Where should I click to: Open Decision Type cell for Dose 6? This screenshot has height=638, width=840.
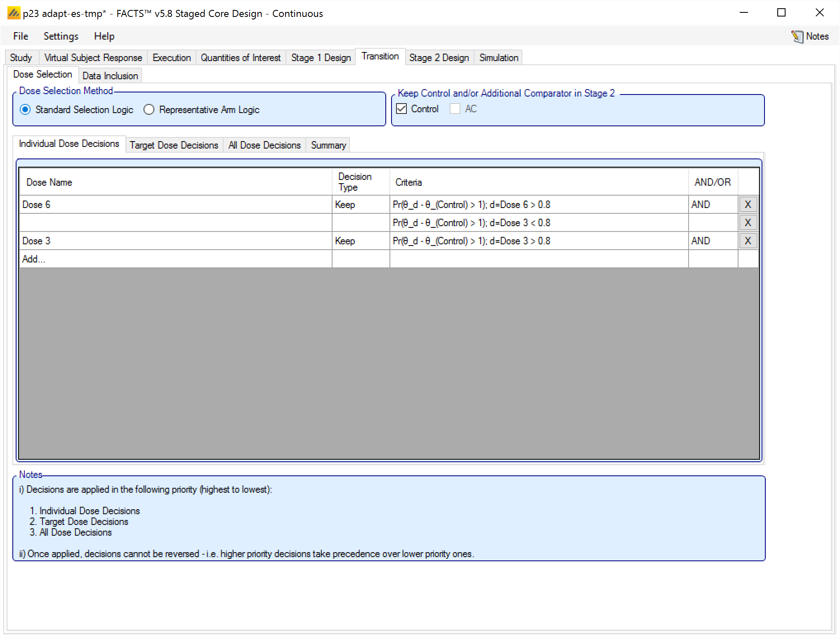click(360, 204)
